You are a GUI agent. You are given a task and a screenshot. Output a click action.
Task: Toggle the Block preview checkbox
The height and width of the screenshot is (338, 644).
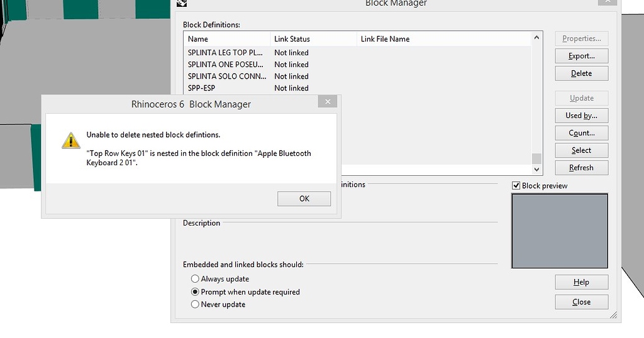pos(516,185)
